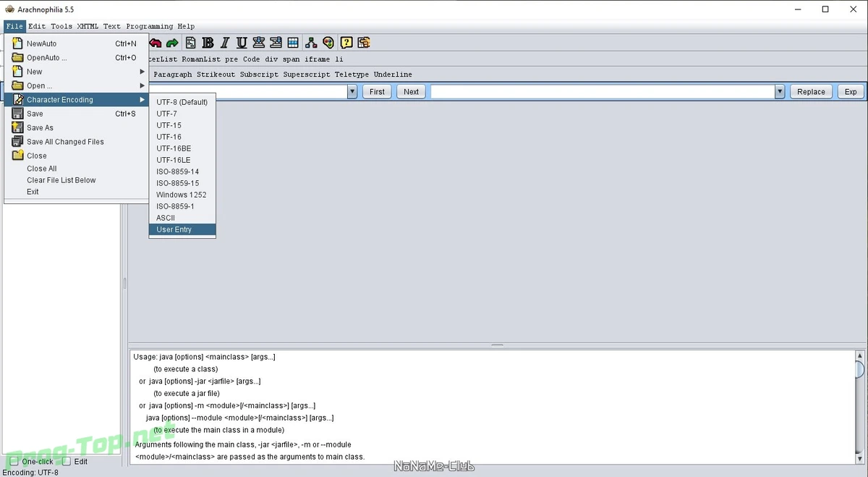Screen dimensions: 868x477
Task: Select the UTF-7 encoding
Action: tap(182, 114)
